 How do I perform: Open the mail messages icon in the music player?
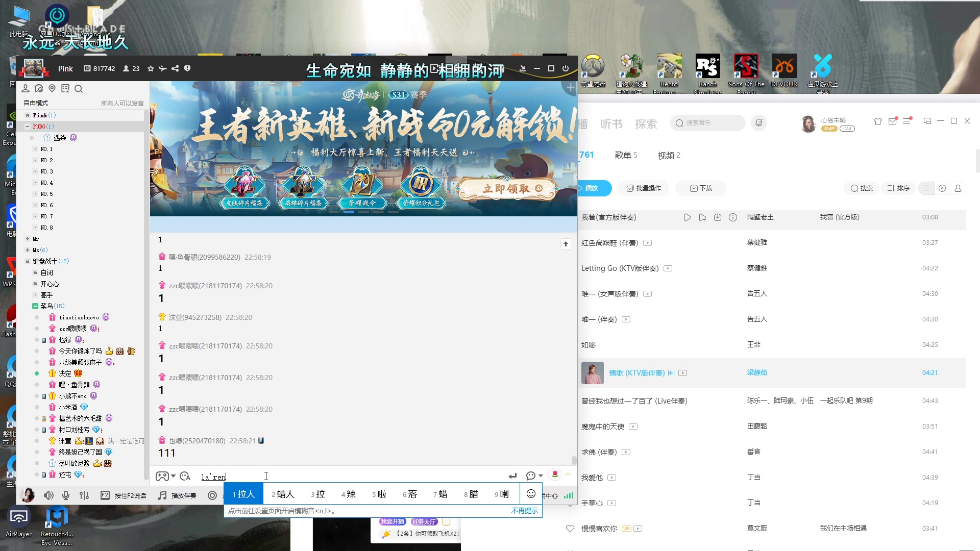[893, 121]
